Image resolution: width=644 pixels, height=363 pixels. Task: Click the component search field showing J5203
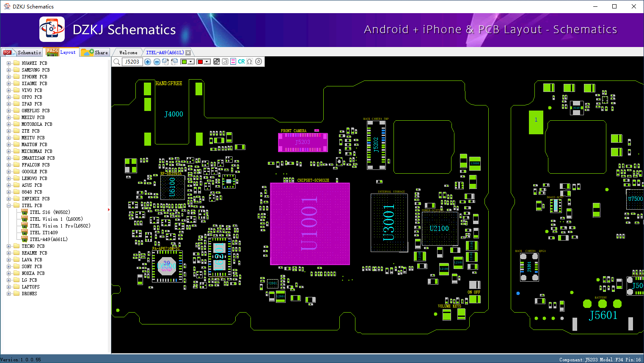click(x=132, y=62)
